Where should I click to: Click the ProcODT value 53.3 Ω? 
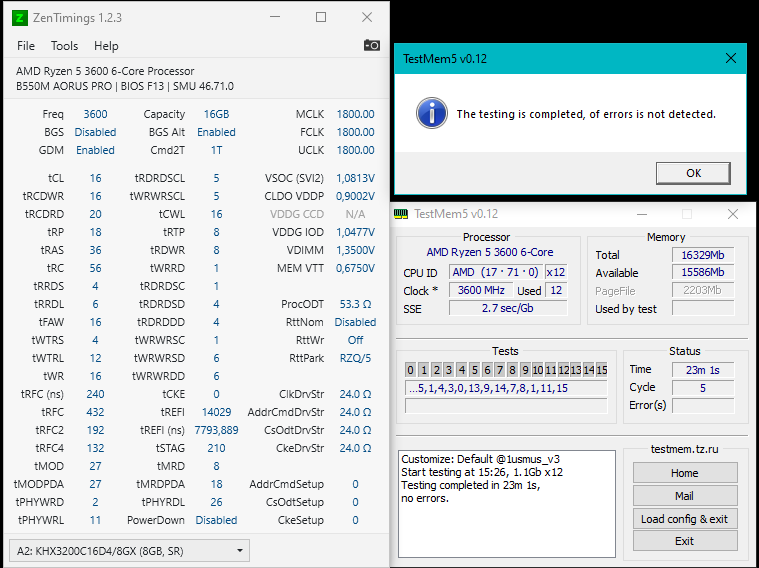point(355,304)
